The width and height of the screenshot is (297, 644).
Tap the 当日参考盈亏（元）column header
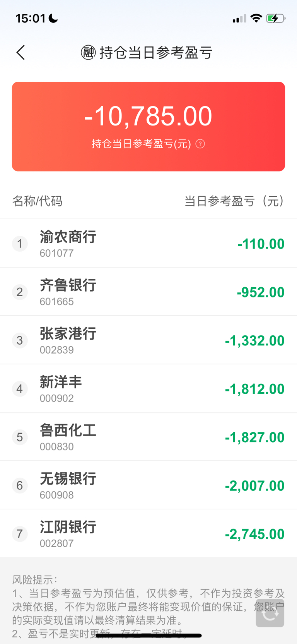click(234, 201)
